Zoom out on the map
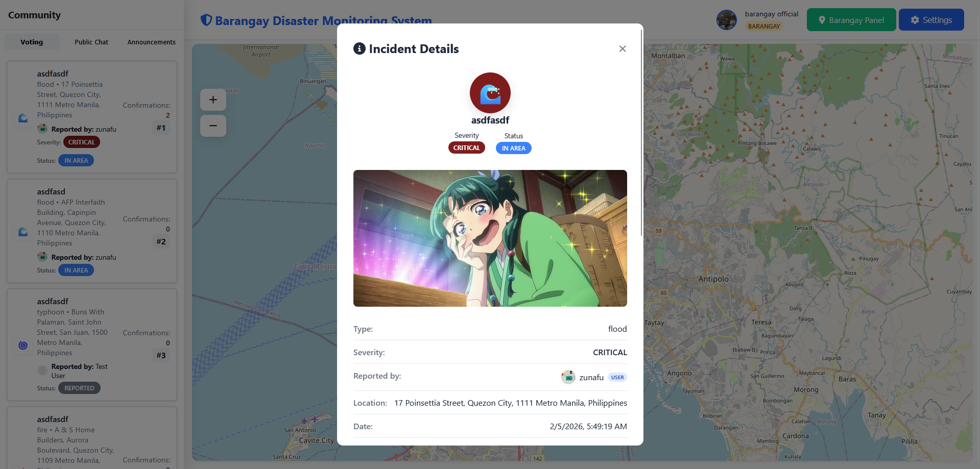Viewport: 980px width, 469px height. point(213,126)
